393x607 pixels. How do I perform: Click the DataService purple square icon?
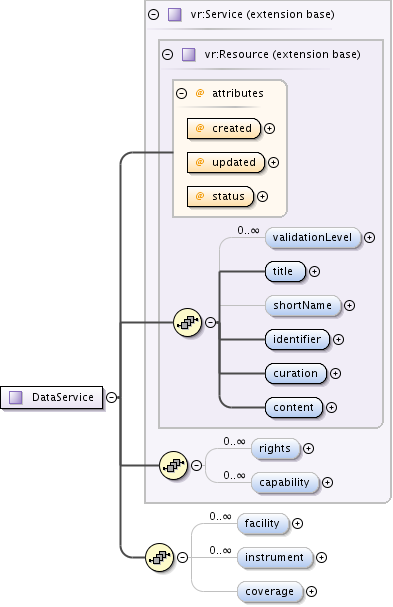[15, 397]
